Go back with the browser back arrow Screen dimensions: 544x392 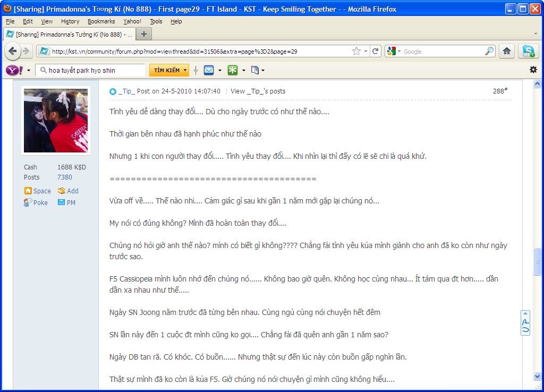(x=13, y=52)
